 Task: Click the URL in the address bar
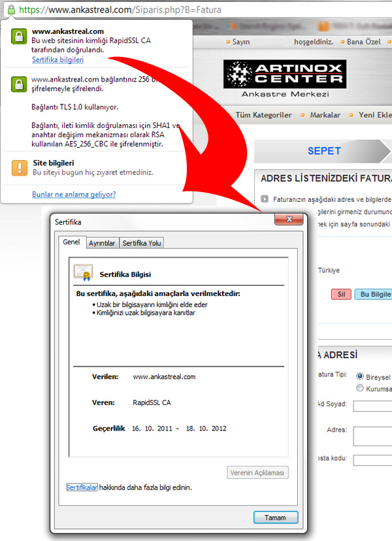tap(120, 10)
